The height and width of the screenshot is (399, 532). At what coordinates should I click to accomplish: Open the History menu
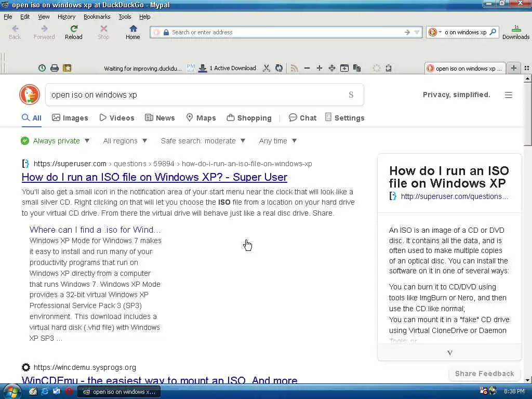66,17
